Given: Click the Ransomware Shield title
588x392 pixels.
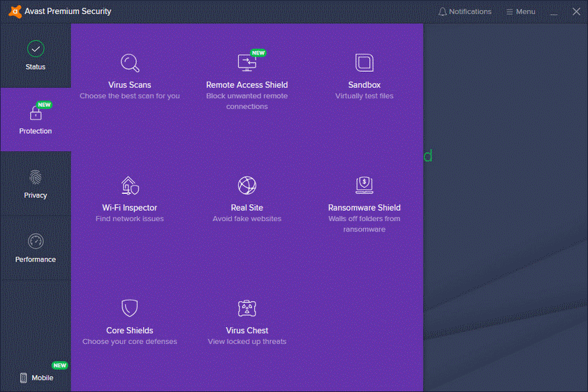Looking at the screenshot, I should [x=364, y=208].
